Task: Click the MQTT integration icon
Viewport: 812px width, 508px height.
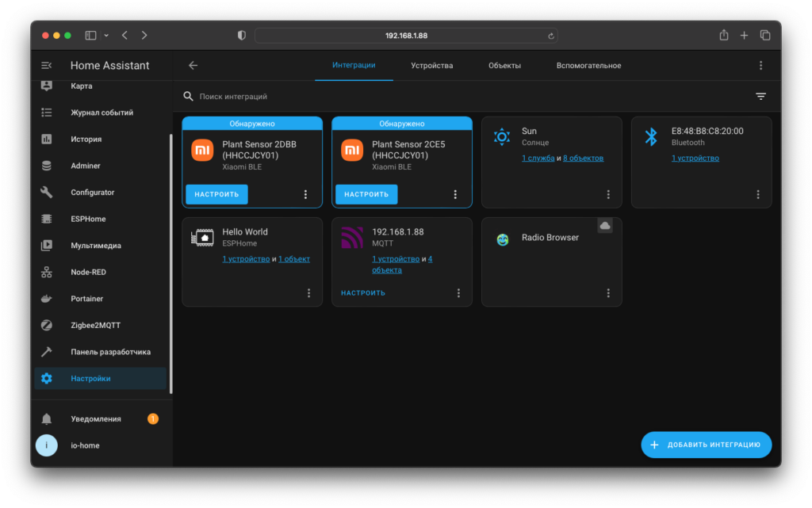Action: coord(352,238)
